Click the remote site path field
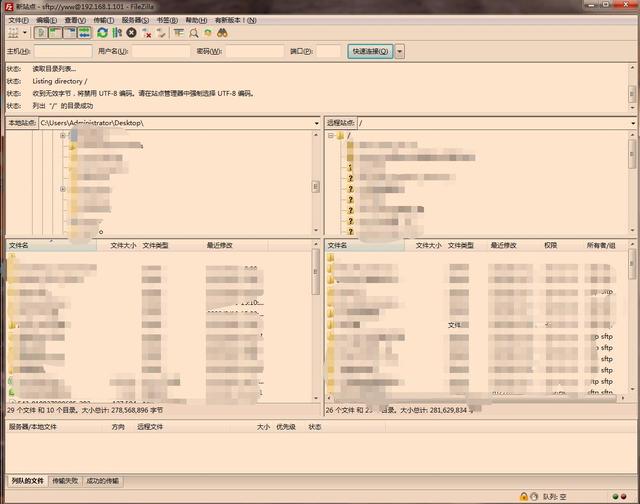This screenshot has width=640, height=504. 493,123
